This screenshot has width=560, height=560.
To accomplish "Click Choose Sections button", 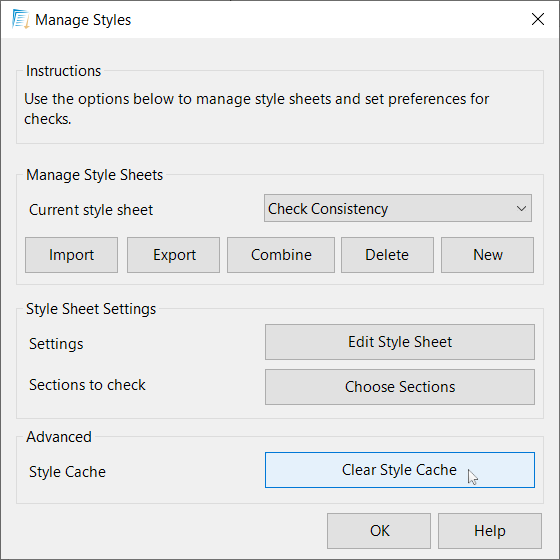I will (x=400, y=387).
